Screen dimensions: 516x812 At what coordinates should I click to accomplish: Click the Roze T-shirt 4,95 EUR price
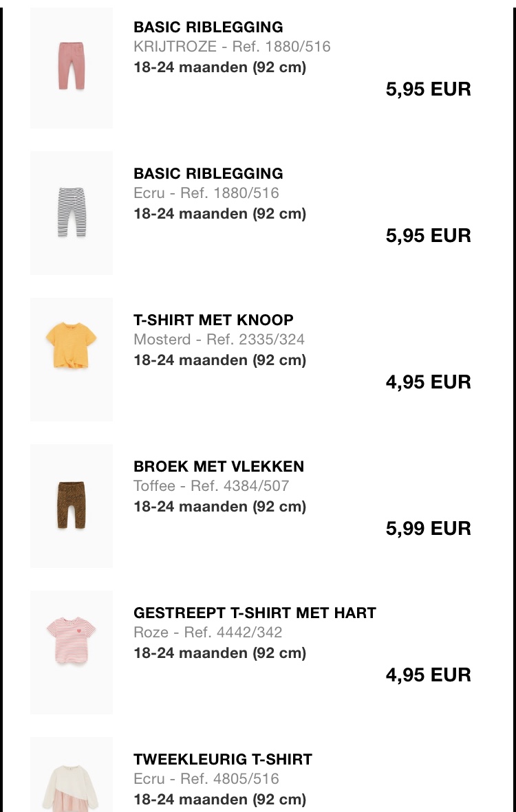coord(429,675)
